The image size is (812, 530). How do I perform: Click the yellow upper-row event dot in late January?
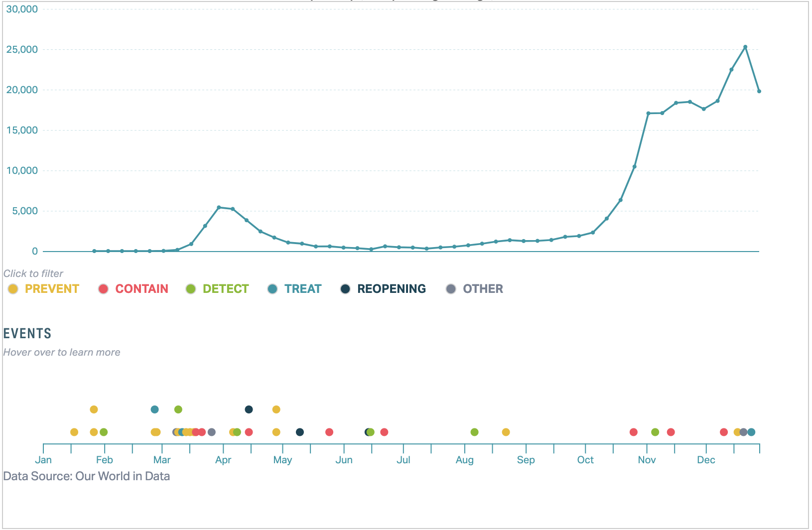(94, 409)
